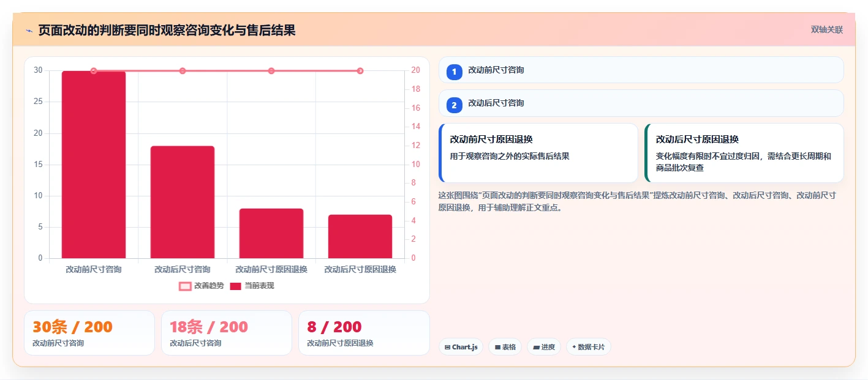
Task: Click the trend line point above 改动前尺寸咨询
Action: (x=94, y=71)
